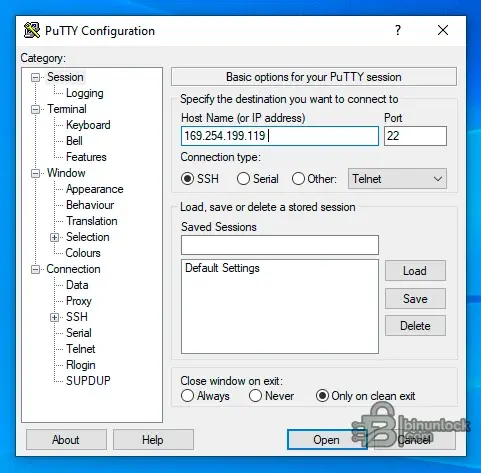Open the Bell settings category

[x=74, y=141]
